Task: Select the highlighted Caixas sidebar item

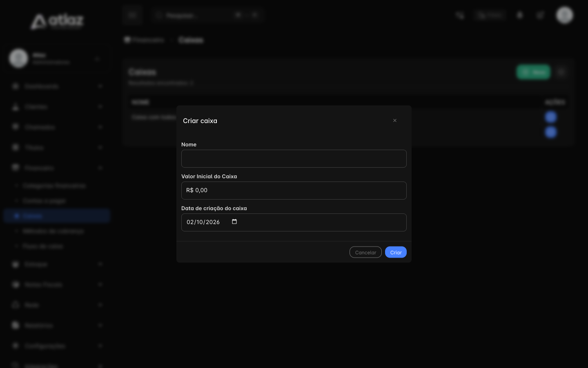Action: [57, 216]
